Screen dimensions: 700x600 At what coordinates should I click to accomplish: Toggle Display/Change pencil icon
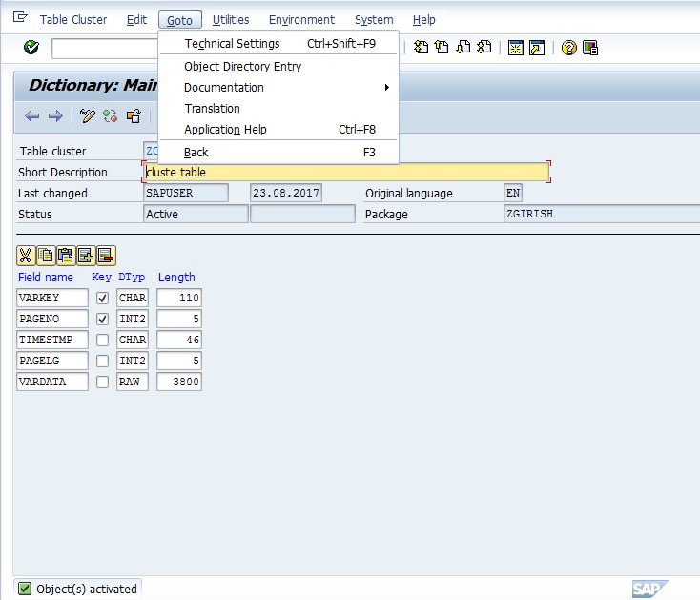coord(87,116)
